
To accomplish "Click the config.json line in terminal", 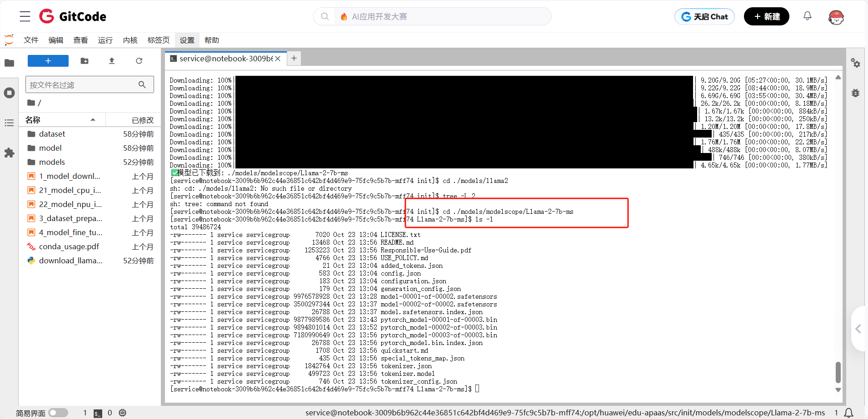I will [x=295, y=273].
